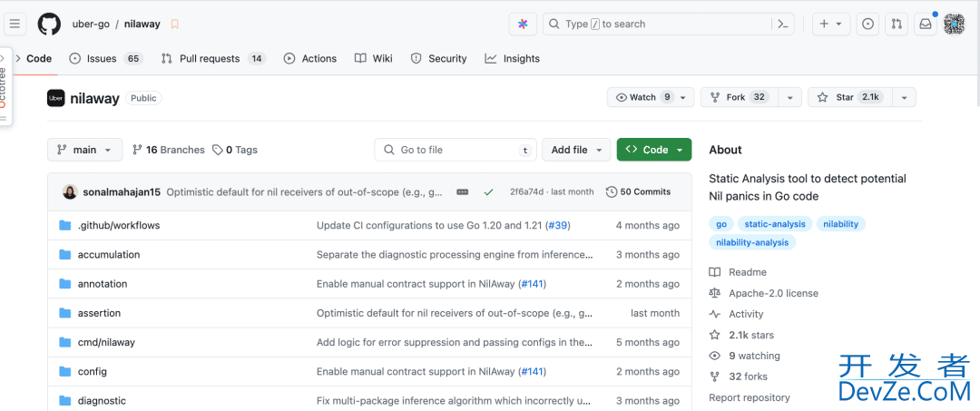Image resolution: width=980 pixels, height=411 pixels.
Task: Go to uber-go organization link
Action: [92, 24]
